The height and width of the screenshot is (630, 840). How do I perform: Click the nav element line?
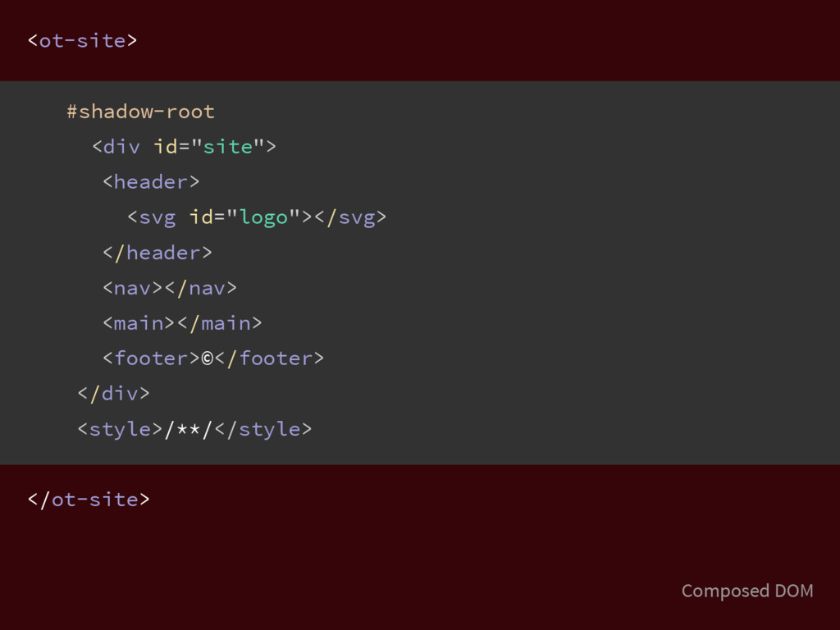[x=170, y=288]
